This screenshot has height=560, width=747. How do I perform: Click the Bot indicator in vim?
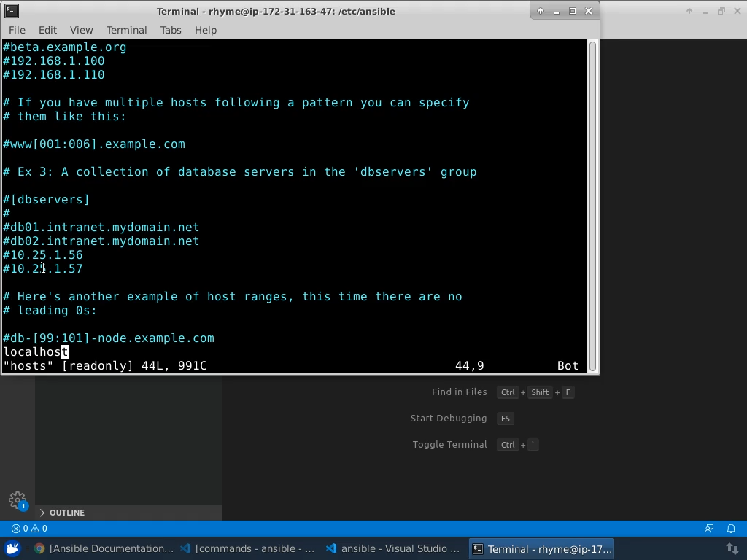pos(568,366)
